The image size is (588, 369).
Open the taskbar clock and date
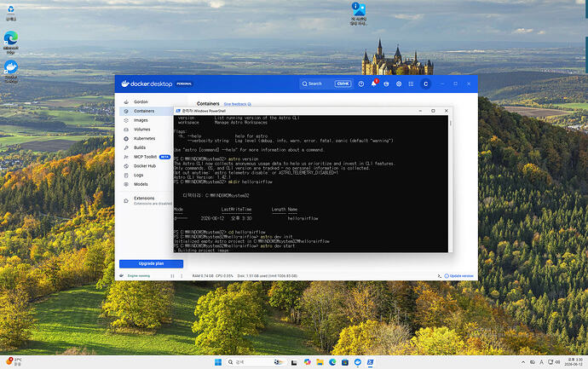(x=575, y=362)
